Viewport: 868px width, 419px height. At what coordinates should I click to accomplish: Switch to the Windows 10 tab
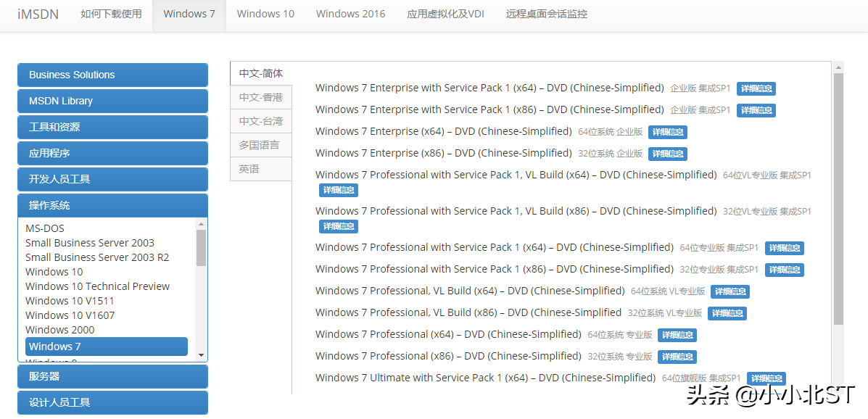[x=265, y=13]
